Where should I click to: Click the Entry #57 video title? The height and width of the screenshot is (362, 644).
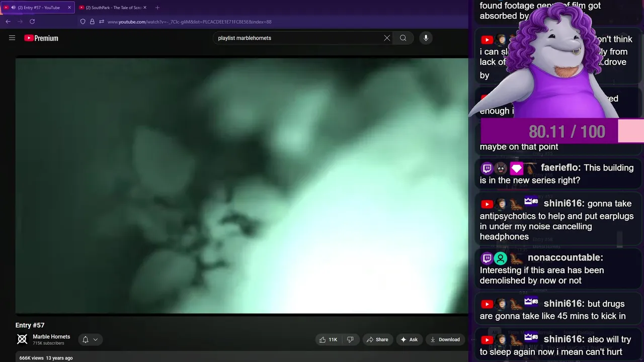pos(30,325)
